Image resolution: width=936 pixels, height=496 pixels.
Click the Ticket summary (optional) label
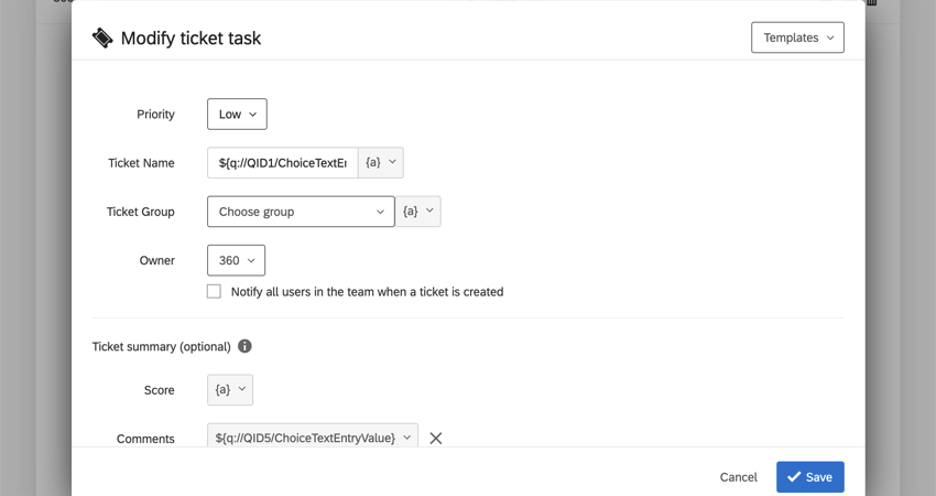[161, 347]
